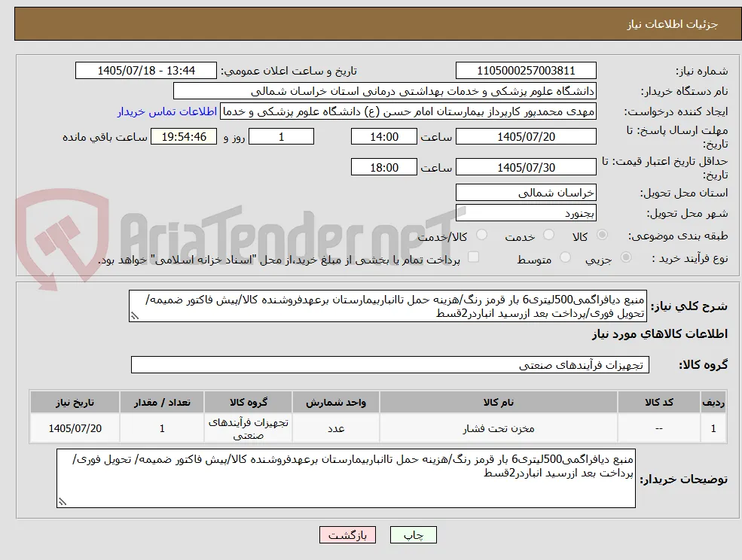This screenshot has height=560, width=742.
Task: Click the need number field 1105000257003811
Action: [x=526, y=71]
